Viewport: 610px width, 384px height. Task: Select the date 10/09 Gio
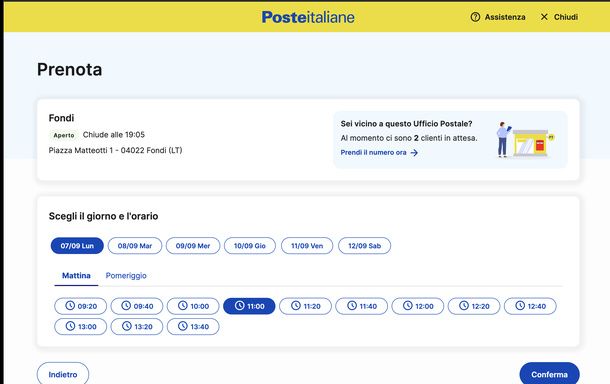click(250, 245)
